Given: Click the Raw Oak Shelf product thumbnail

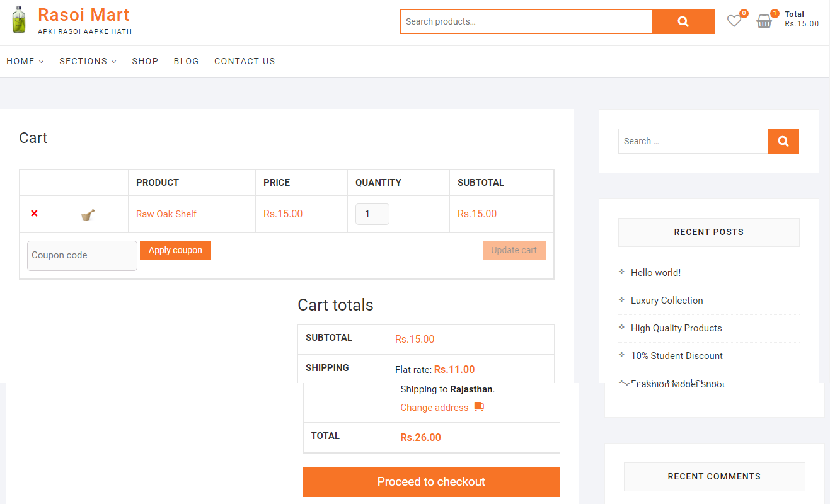Looking at the screenshot, I should (x=88, y=214).
